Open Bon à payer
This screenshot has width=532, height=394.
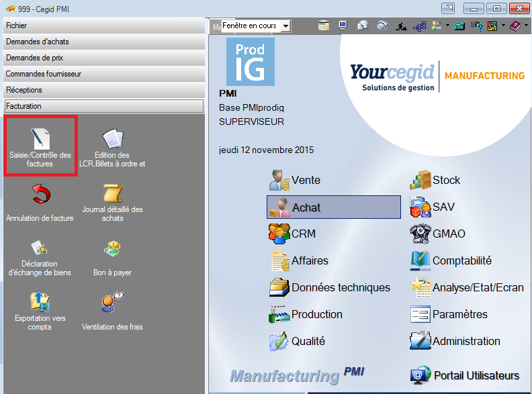pyautogui.click(x=112, y=258)
